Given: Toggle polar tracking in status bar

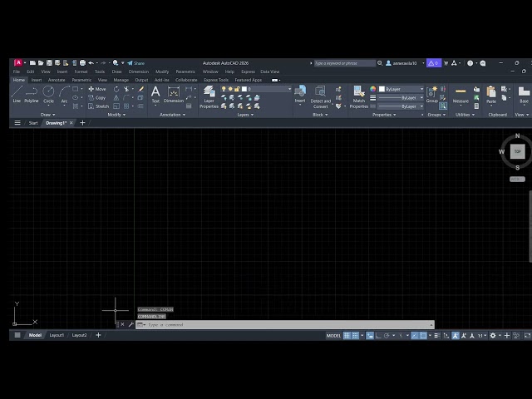Looking at the screenshot, I should 387,335.
